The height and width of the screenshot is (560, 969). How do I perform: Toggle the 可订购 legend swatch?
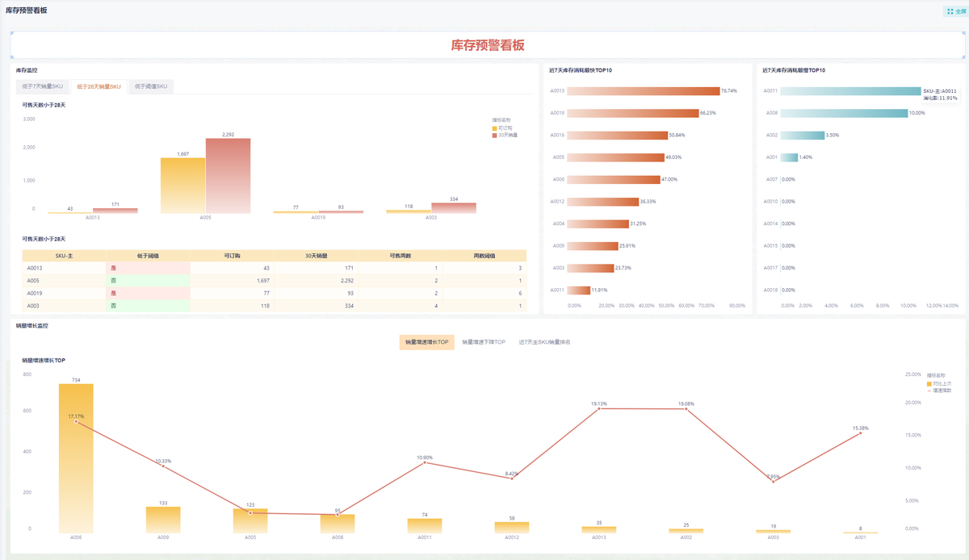495,128
